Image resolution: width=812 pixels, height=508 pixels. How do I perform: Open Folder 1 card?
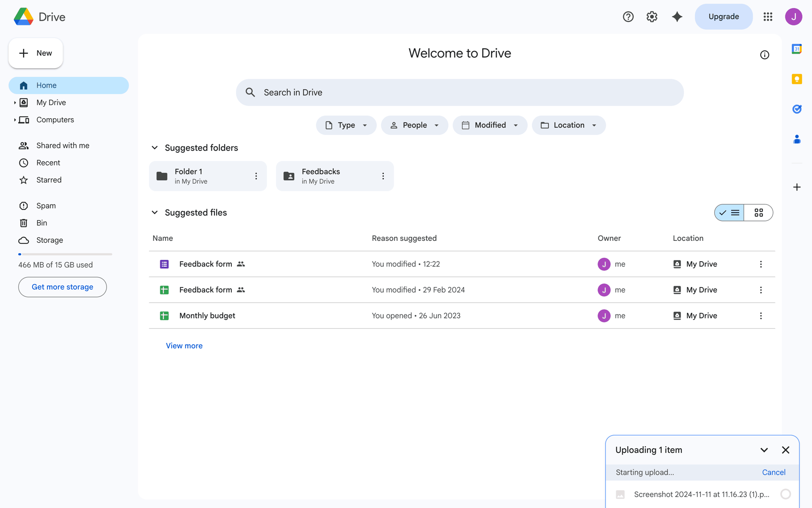(x=208, y=176)
